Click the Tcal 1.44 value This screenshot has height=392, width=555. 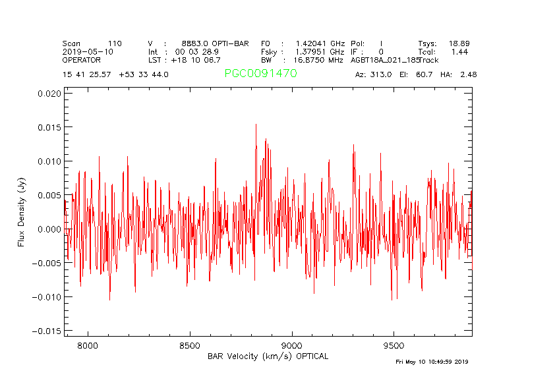pyautogui.click(x=444, y=51)
